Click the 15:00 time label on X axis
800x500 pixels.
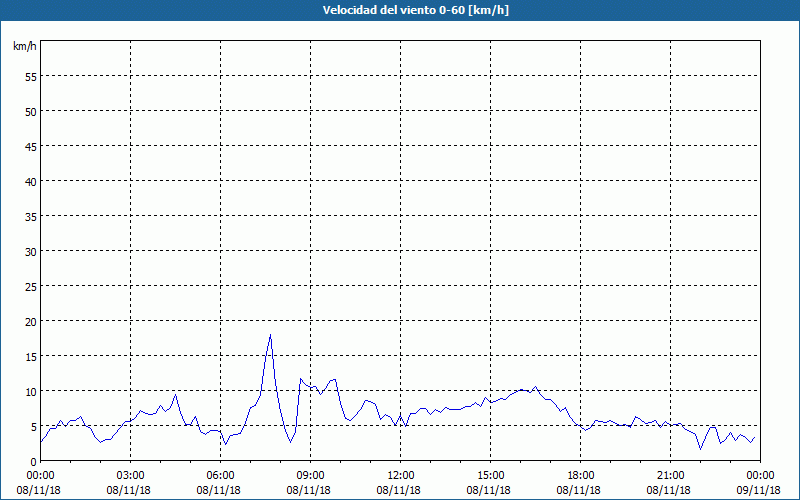pyautogui.click(x=490, y=476)
